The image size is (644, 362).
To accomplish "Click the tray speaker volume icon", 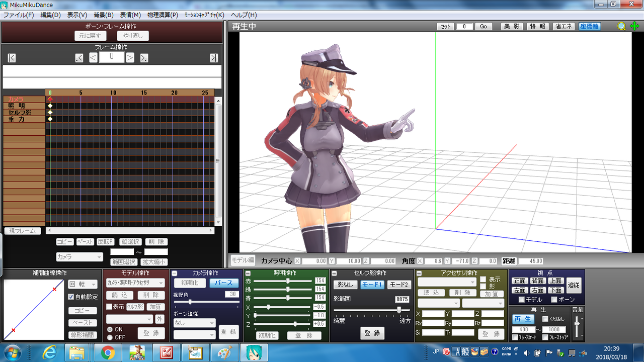I will (x=527, y=352).
